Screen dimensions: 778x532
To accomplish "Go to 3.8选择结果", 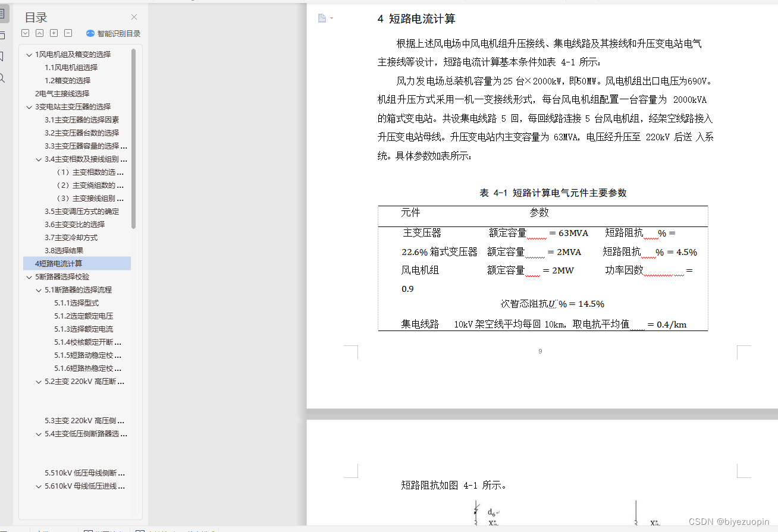I will pos(64,250).
